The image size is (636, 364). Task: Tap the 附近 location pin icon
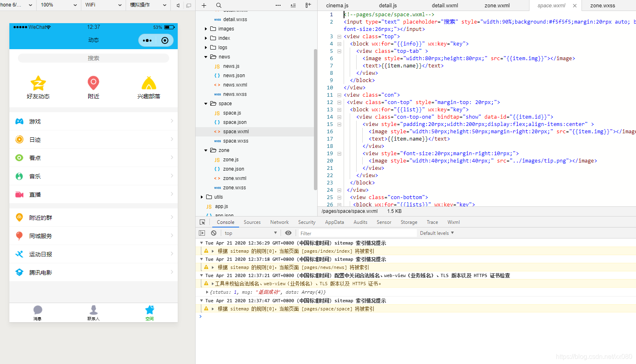coord(94,83)
